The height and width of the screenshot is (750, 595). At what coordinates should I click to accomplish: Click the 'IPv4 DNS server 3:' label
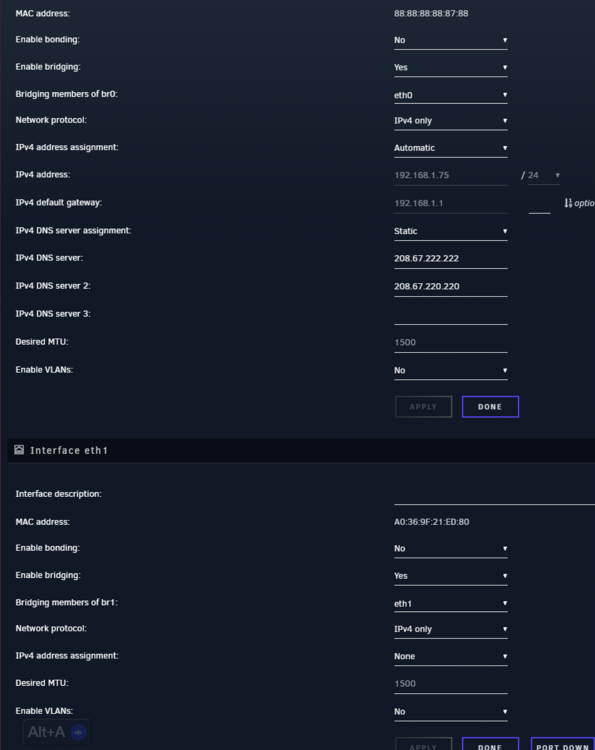point(53,314)
